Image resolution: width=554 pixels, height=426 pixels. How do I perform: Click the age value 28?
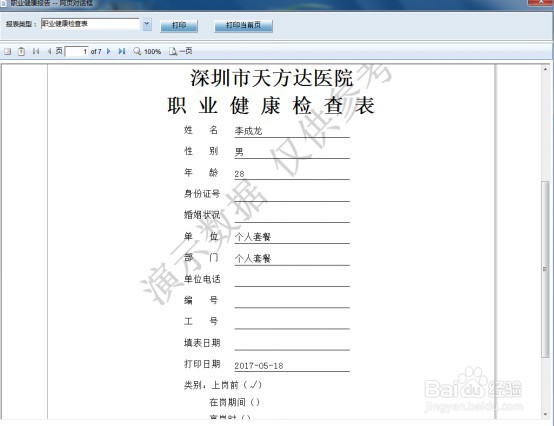(239, 174)
